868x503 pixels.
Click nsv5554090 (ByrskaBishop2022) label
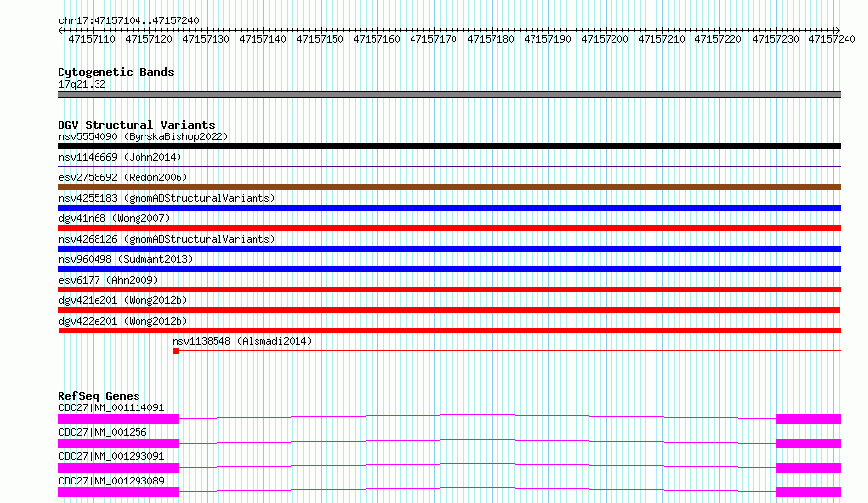point(143,136)
